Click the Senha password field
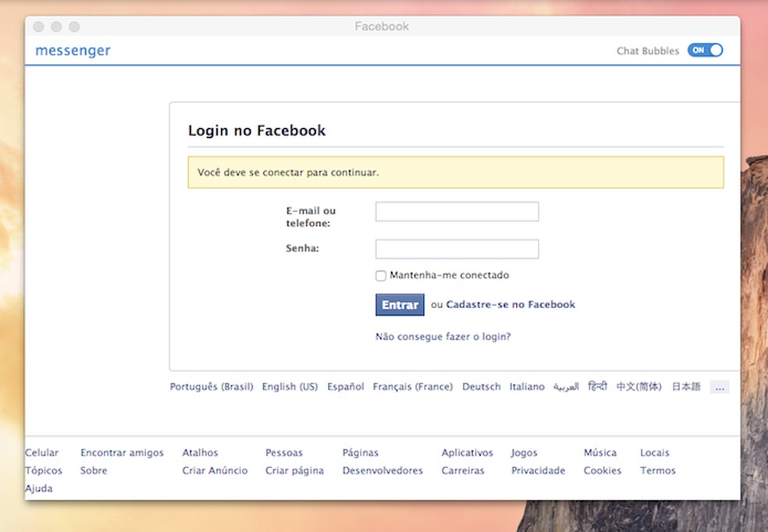Viewport: 768px width, 532px height. 457,248
